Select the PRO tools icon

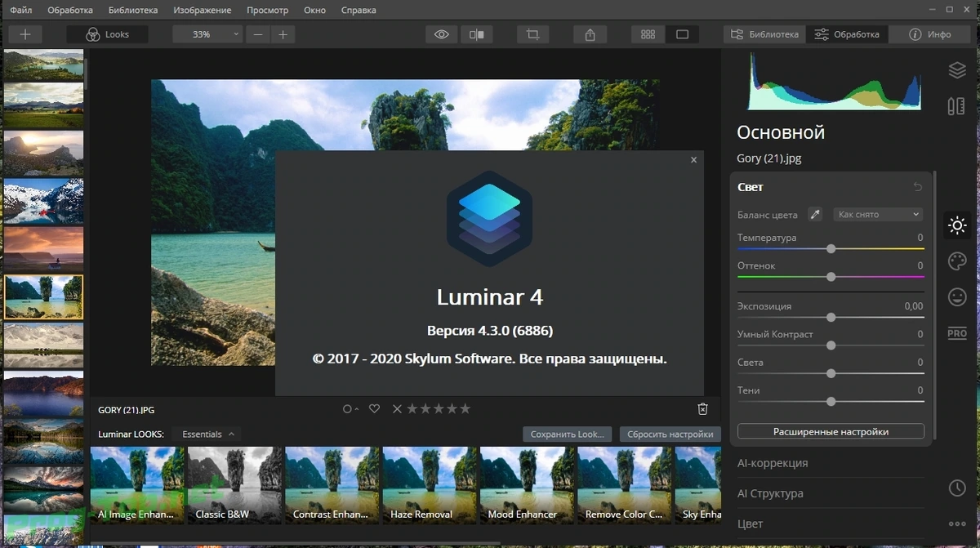pos(957,333)
